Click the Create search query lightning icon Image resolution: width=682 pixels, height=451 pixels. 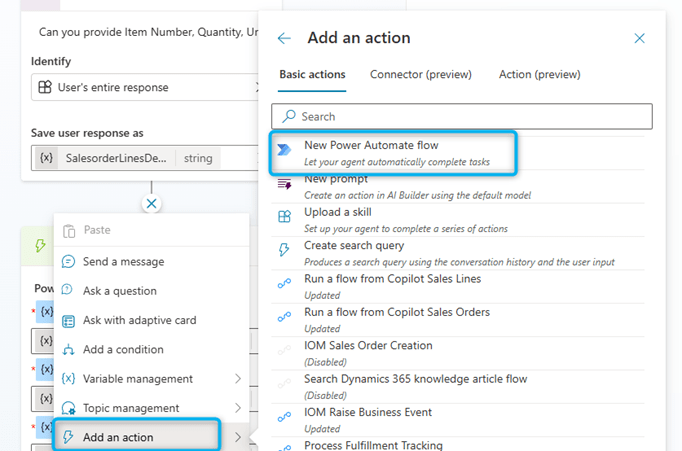pos(284,249)
